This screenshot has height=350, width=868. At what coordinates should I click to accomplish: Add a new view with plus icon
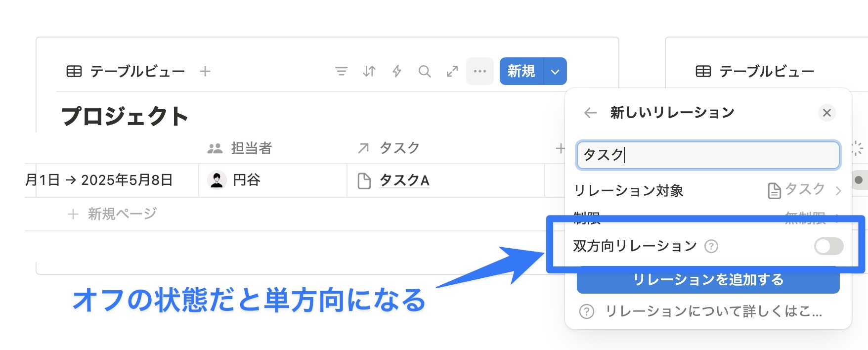click(205, 72)
